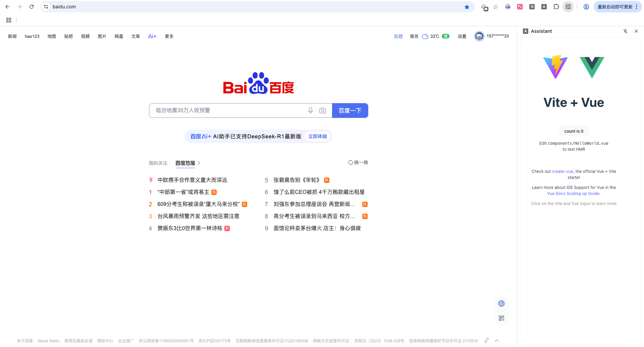
Task: Open 贴吧 in top navigation
Action: tap(68, 36)
